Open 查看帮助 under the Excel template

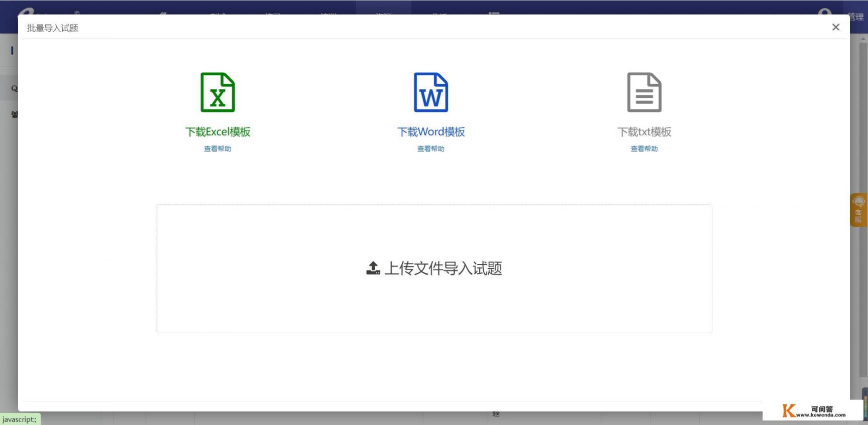point(218,149)
